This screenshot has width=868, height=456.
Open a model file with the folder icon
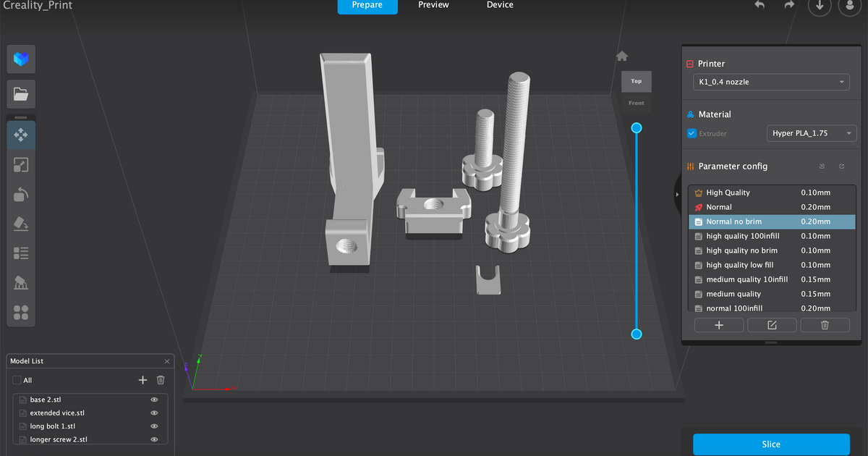pyautogui.click(x=21, y=94)
